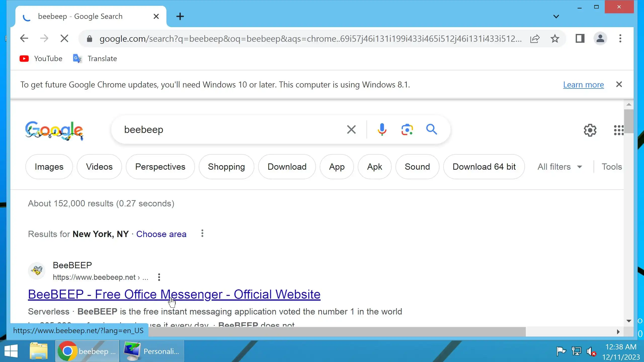
Task: Select the Images filter tab
Action: [49, 167]
